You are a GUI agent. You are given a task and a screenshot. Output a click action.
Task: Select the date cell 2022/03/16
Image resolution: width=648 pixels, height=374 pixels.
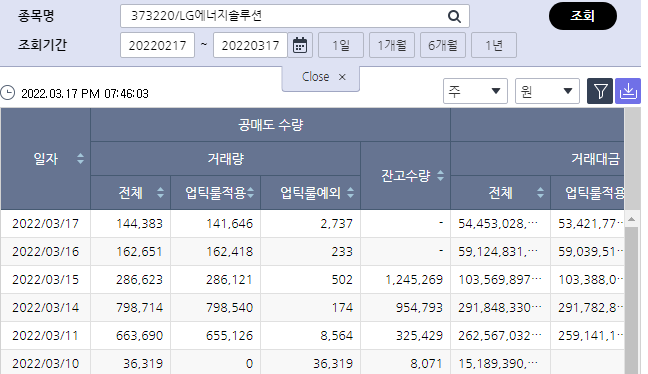click(45, 252)
